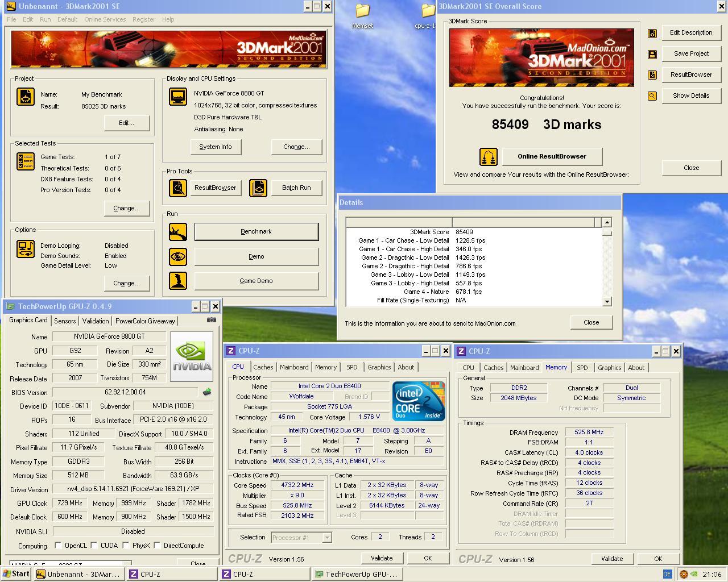Open the Processor #1 selection dropdown
Image resolution: width=728 pixels, height=582 pixels.
point(327,537)
